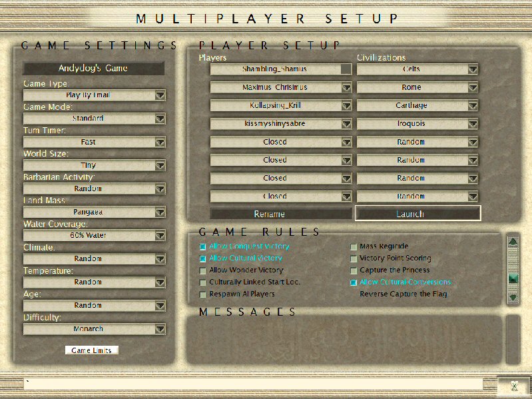Viewport: 532px width, 399px height.
Task: Click the Game Rules scrollbar thumb
Action: point(513,278)
